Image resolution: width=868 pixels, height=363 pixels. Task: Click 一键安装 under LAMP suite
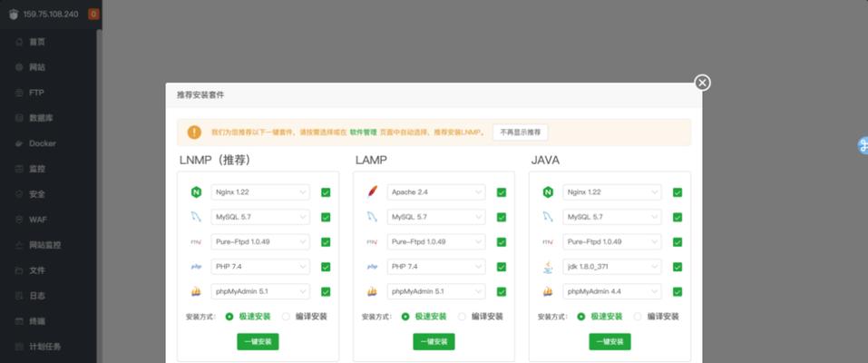click(434, 342)
